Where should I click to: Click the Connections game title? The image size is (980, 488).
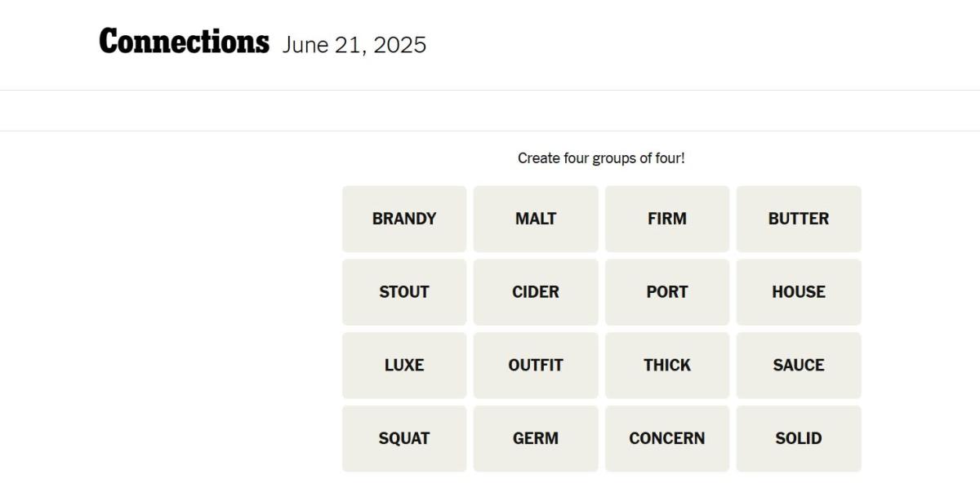(x=184, y=41)
